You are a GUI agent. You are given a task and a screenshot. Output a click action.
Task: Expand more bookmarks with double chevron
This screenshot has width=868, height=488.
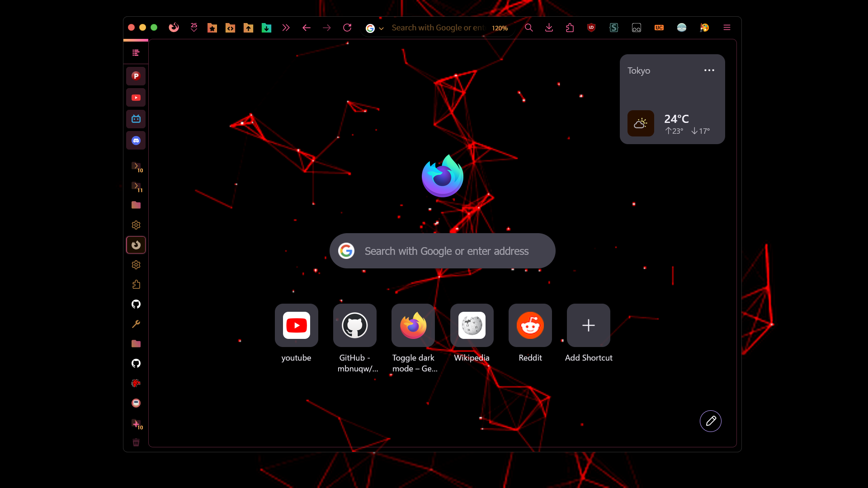pos(286,28)
